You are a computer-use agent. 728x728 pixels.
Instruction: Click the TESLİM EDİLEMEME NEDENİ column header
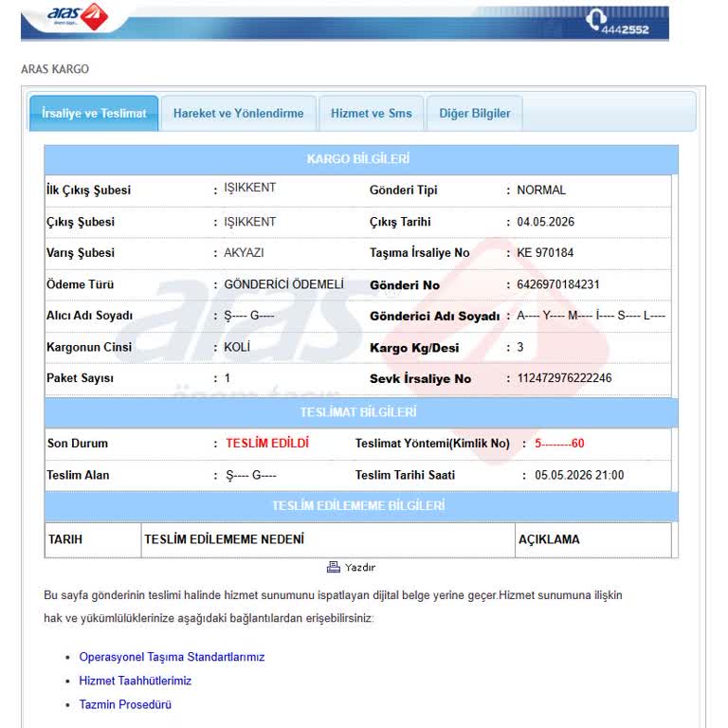[225, 539]
